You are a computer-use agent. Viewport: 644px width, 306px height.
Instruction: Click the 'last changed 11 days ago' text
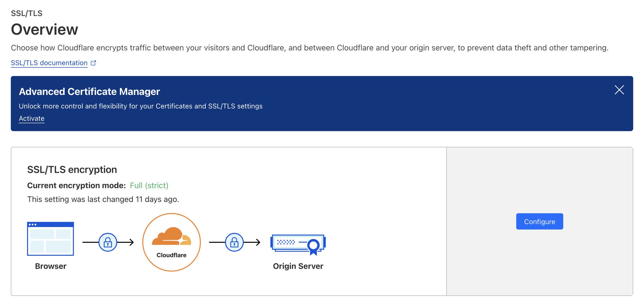point(103,199)
